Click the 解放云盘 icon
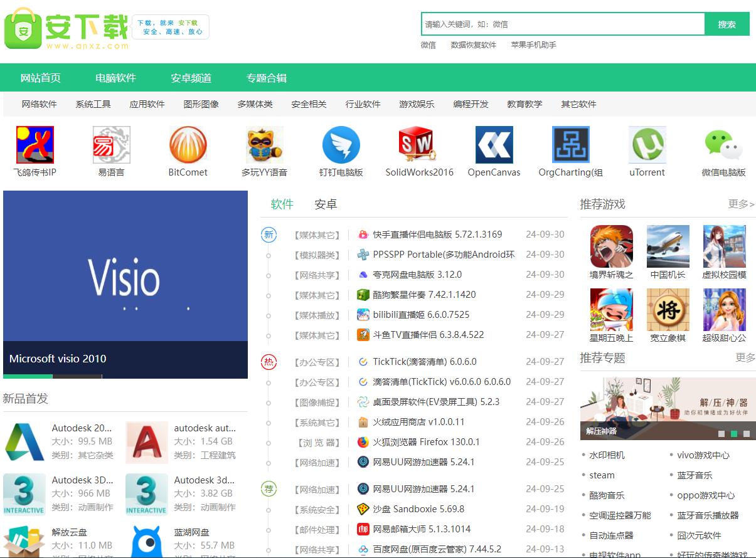756x558 pixels. [x=24, y=542]
